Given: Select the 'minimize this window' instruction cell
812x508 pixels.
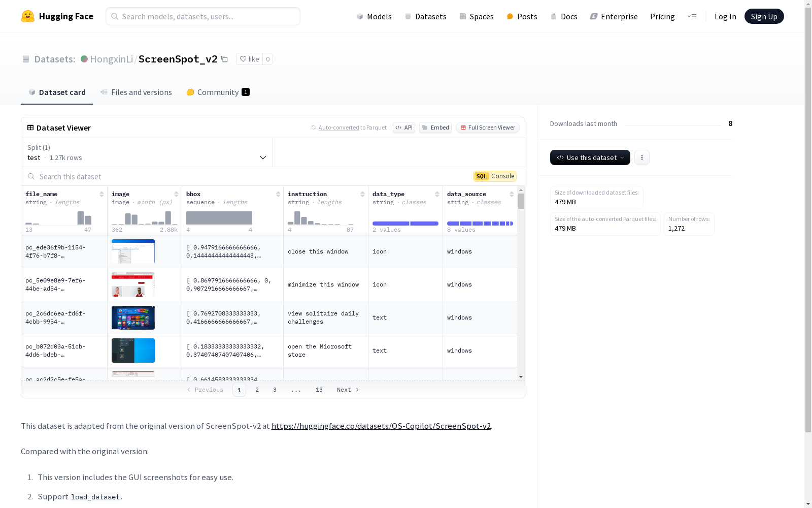Looking at the screenshot, I should (326, 284).
